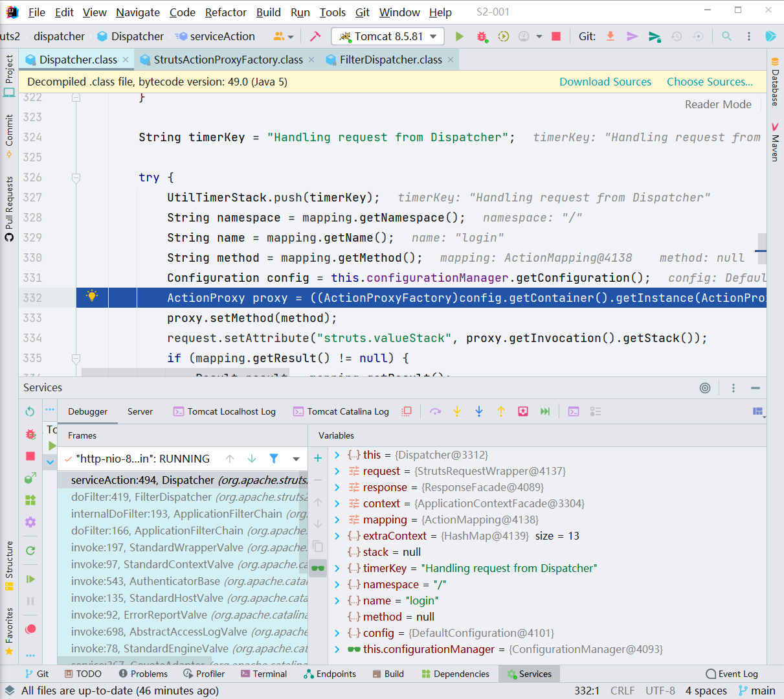
Task: Open the Tomcat Catalina Log tab
Action: point(341,411)
